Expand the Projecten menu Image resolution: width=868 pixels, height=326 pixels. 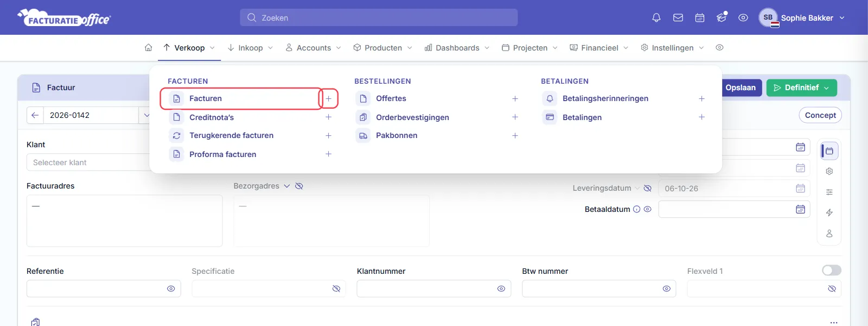pyautogui.click(x=530, y=48)
